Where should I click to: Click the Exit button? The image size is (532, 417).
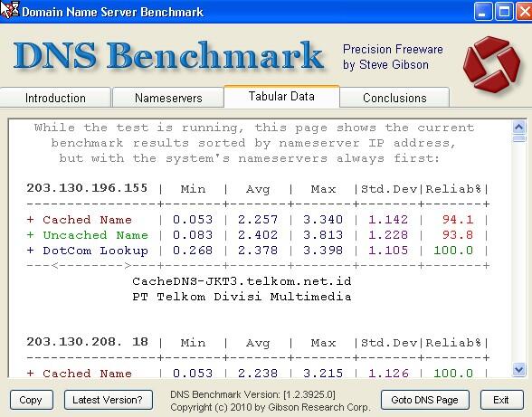[502, 400]
